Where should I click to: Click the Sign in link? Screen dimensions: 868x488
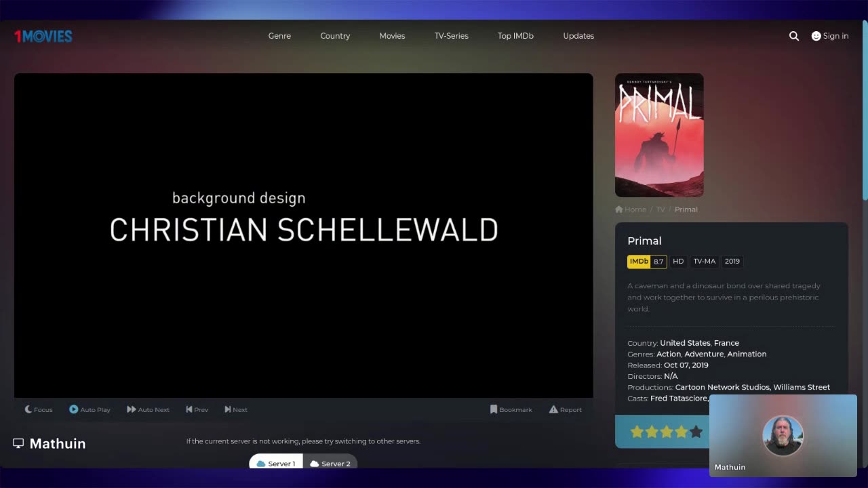point(830,36)
